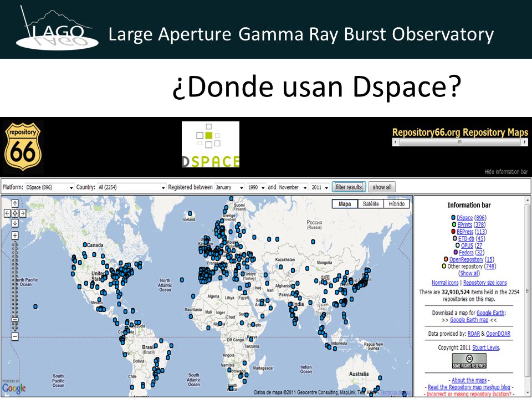This screenshot has height=399, width=532.
Task: Open About the maps link
Action: (469, 380)
